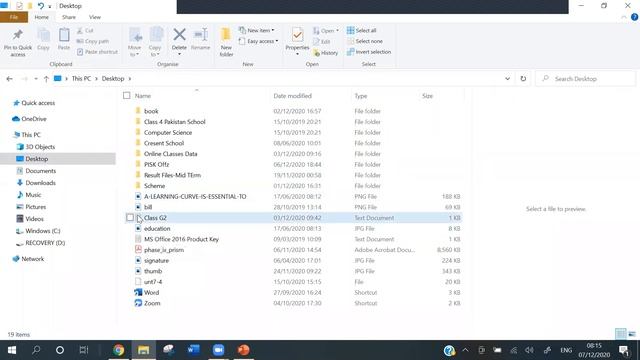
Task: Sort by Date modified column header
Action: click(293, 96)
